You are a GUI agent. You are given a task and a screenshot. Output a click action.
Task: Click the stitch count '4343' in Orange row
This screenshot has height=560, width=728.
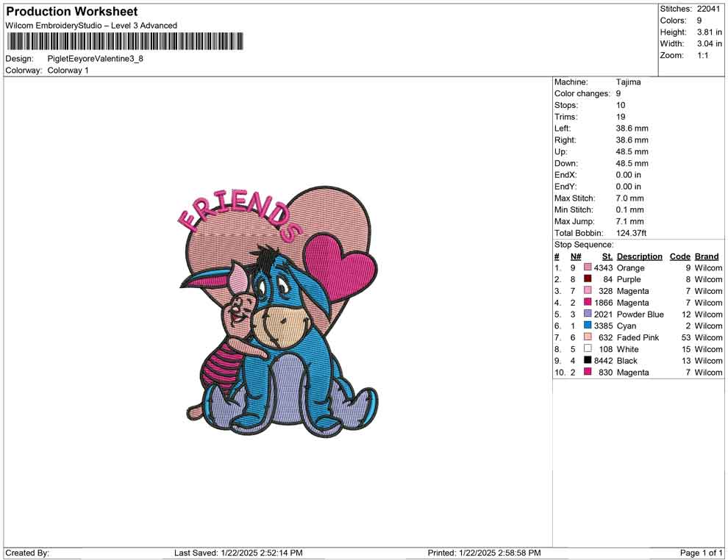(x=604, y=268)
